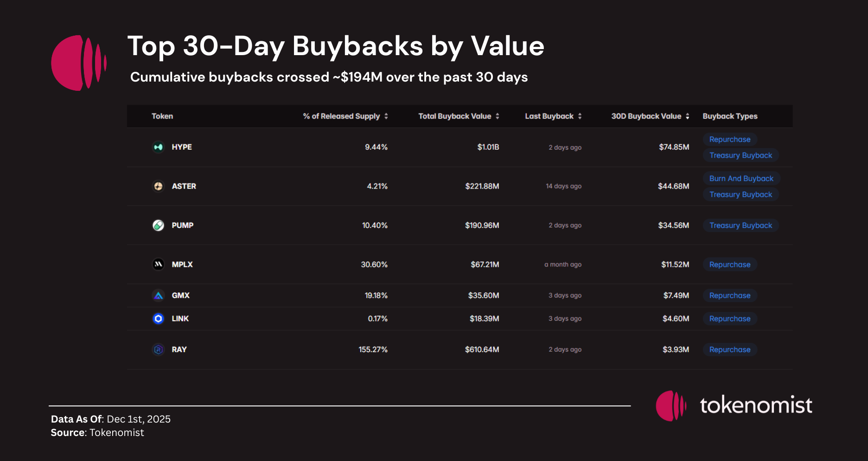Click PUMP's Treasury Buyback tag
The height and width of the screenshot is (461, 868).
tap(740, 226)
